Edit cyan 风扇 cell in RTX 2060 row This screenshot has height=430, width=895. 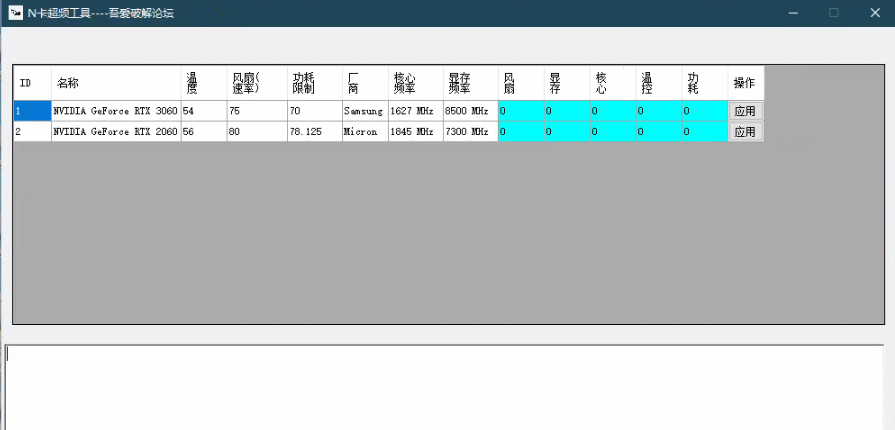[521, 132]
